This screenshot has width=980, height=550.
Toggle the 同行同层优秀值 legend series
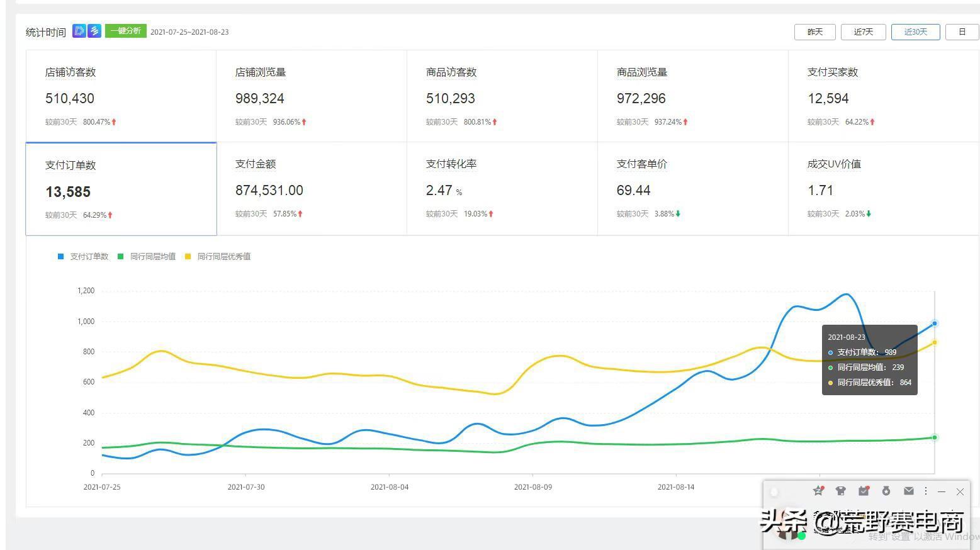coord(218,257)
